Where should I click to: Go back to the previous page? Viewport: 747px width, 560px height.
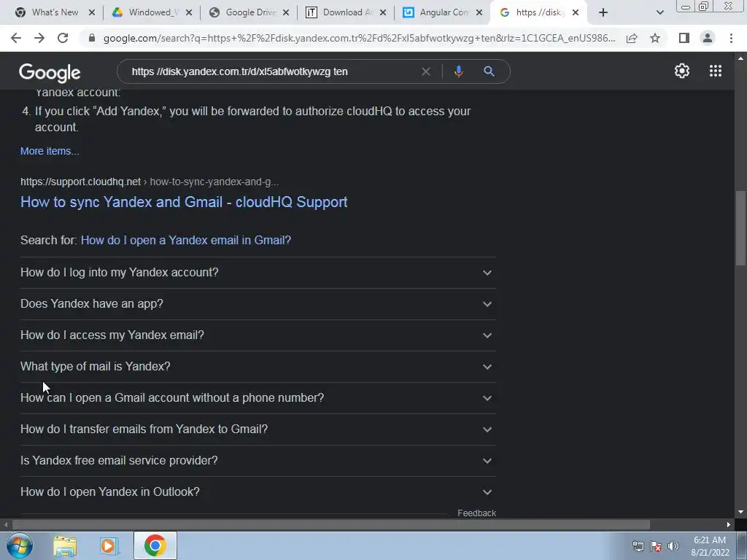(16, 38)
